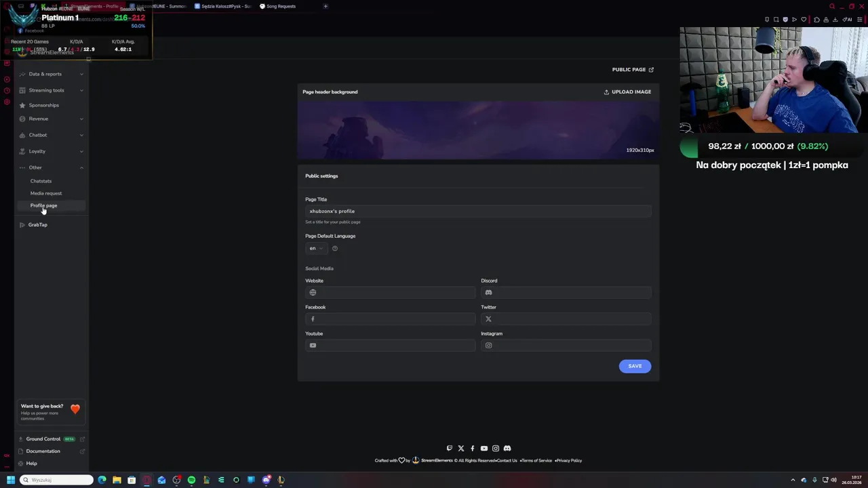Image resolution: width=868 pixels, height=488 pixels.
Task: Click the Page Title input field
Action: pos(478,211)
